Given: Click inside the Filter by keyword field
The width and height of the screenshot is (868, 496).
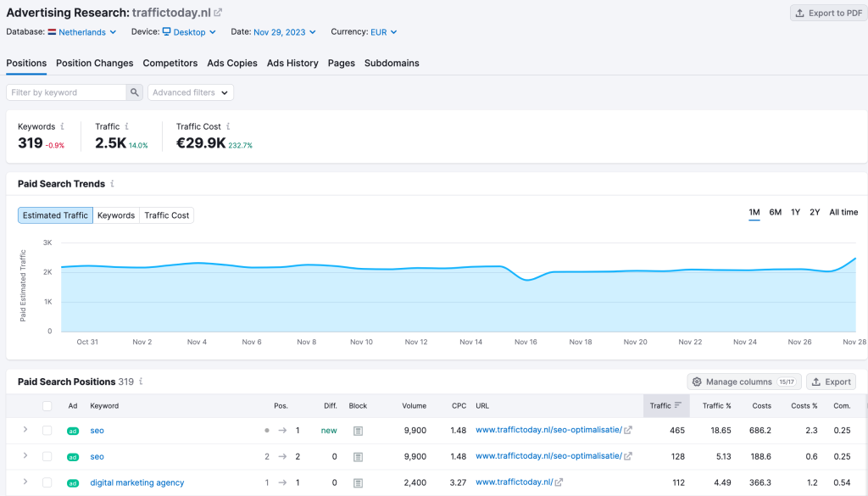Looking at the screenshot, I should pos(68,92).
